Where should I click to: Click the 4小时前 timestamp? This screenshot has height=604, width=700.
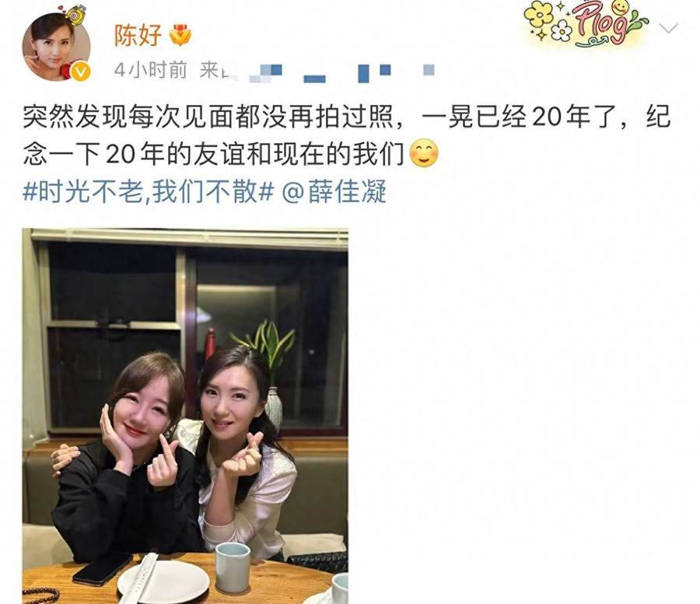(x=150, y=70)
